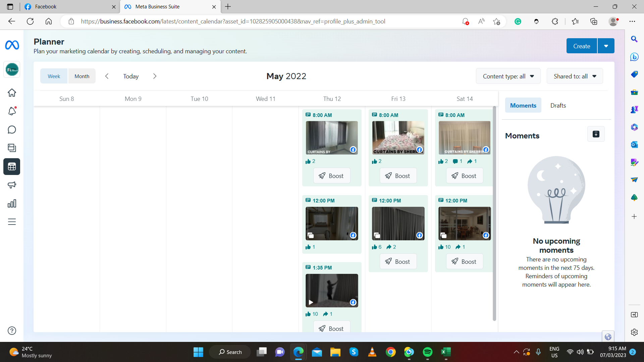Open Shared to: all dropdown
Screen dimensions: 644x362
(x=575, y=76)
